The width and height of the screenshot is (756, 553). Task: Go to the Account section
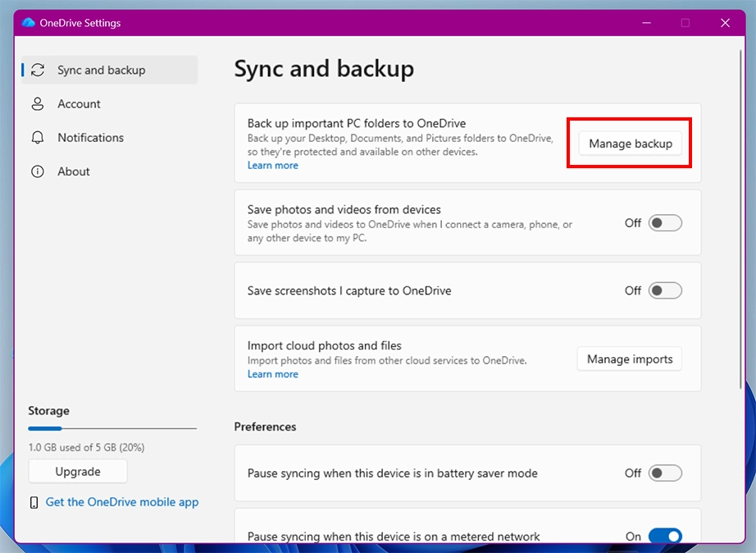pos(110,103)
